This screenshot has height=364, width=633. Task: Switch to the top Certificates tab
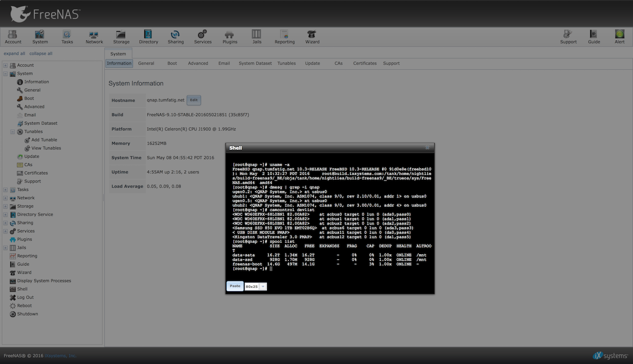[365, 63]
